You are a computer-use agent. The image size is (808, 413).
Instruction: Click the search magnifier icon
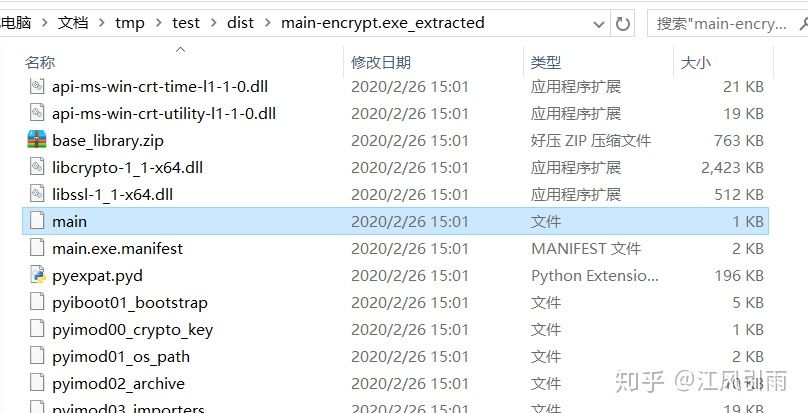pos(803,23)
